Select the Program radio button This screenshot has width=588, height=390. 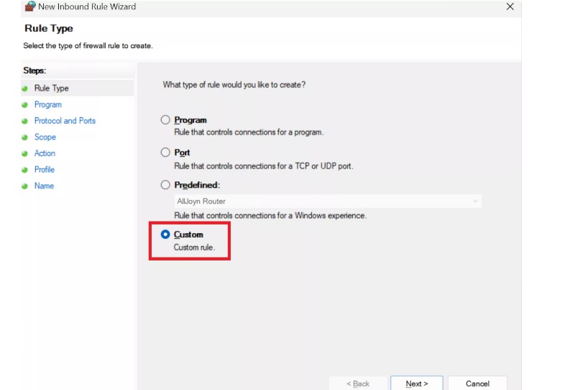(x=165, y=119)
